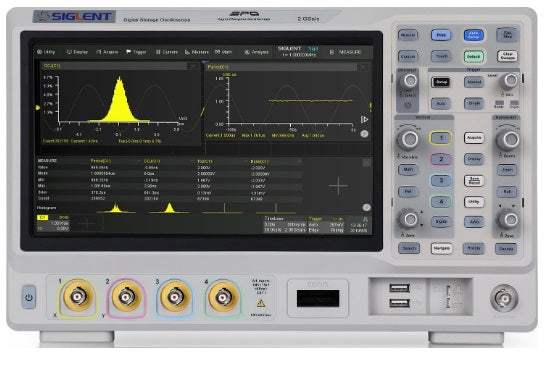
Task: Open the Utility menu on screen
Action: click(x=46, y=52)
